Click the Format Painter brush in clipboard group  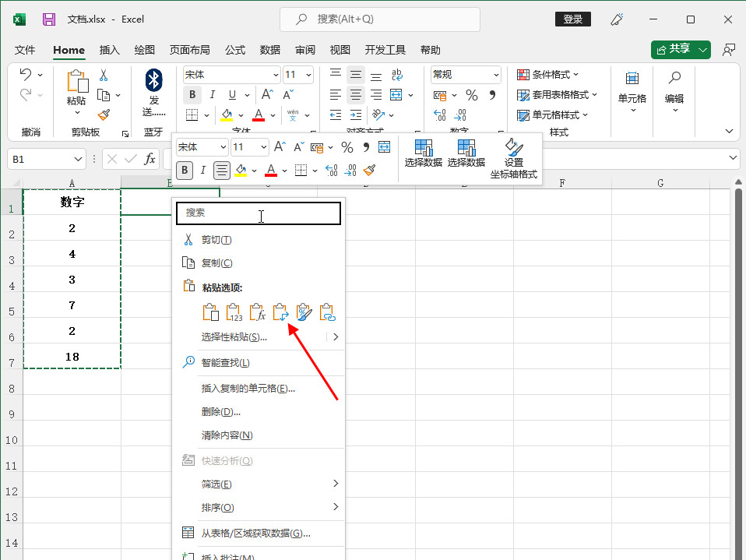point(104,114)
